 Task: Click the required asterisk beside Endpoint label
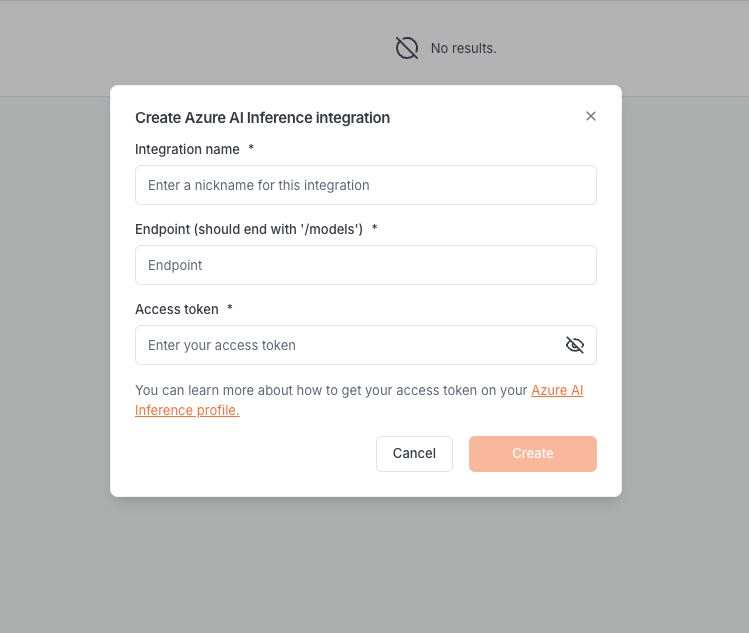pos(374,228)
